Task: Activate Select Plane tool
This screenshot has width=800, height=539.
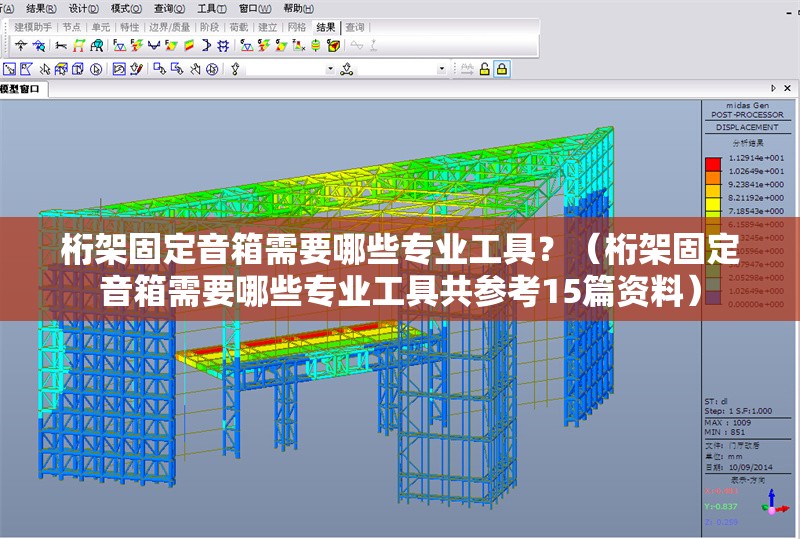Action: point(61,69)
